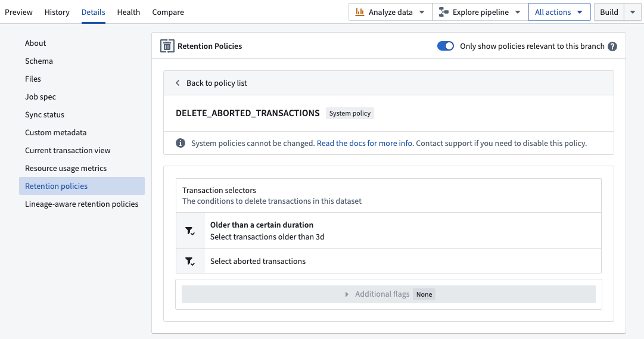Screen dimensions: 644x339
Task: Click conditions to delete transactions description text
Action: click(272, 201)
